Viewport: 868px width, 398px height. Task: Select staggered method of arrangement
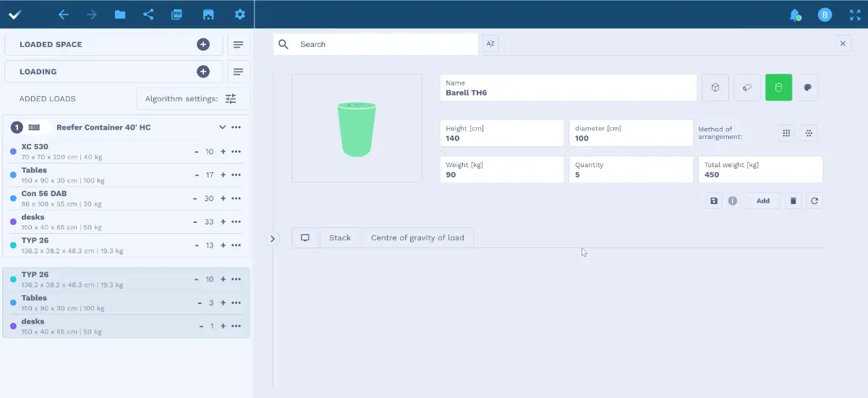[809, 133]
